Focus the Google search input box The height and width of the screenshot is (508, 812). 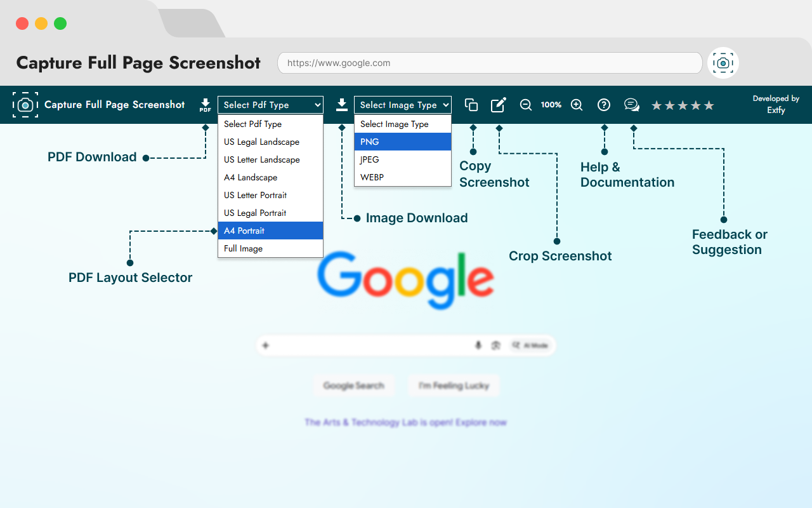click(406, 345)
